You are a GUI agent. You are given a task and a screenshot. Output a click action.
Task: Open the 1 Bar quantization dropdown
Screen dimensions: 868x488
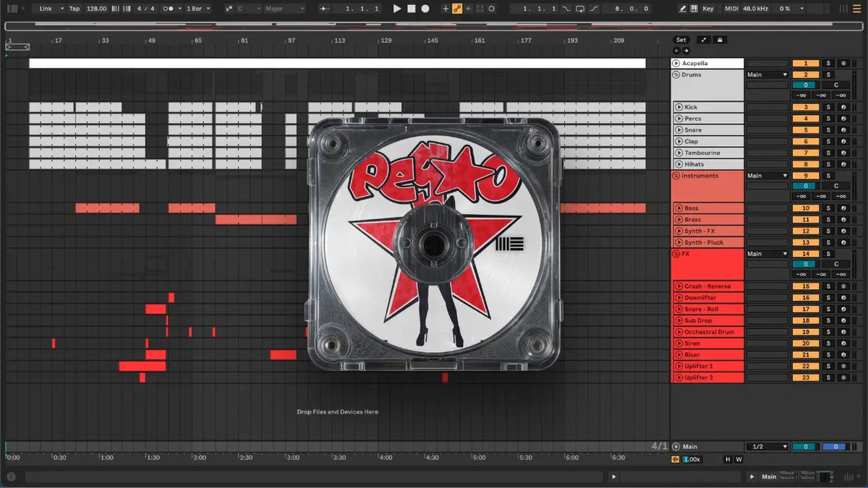[198, 9]
